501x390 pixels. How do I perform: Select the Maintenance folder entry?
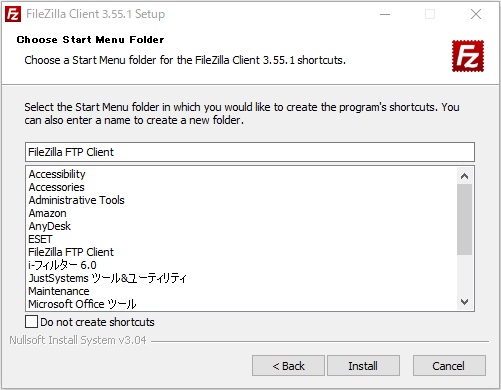click(59, 291)
